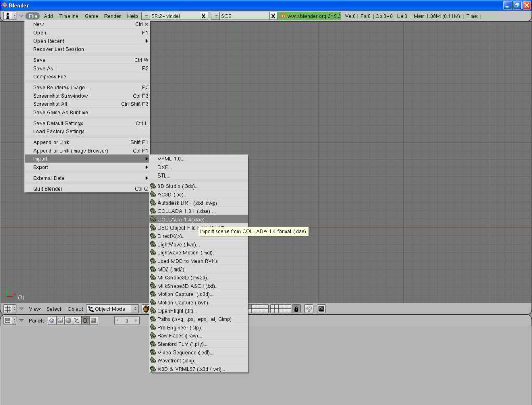Screen dimensions: 532x405
Task: Collapse the 3D view header menus triangle
Action: click(21, 309)
